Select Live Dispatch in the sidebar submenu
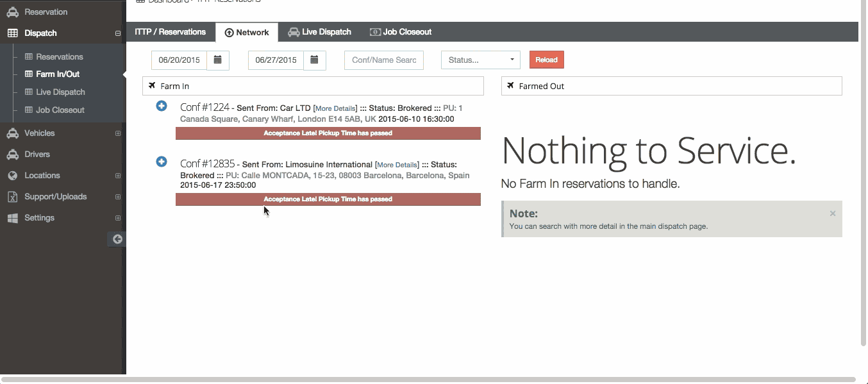The width and height of the screenshot is (868, 384). pos(60,92)
